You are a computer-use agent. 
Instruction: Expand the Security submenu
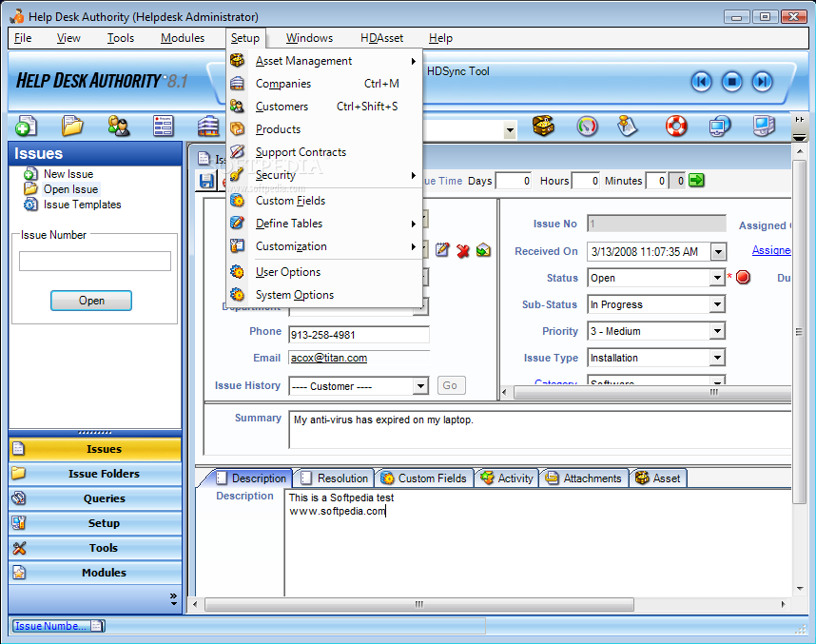[x=324, y=175]
